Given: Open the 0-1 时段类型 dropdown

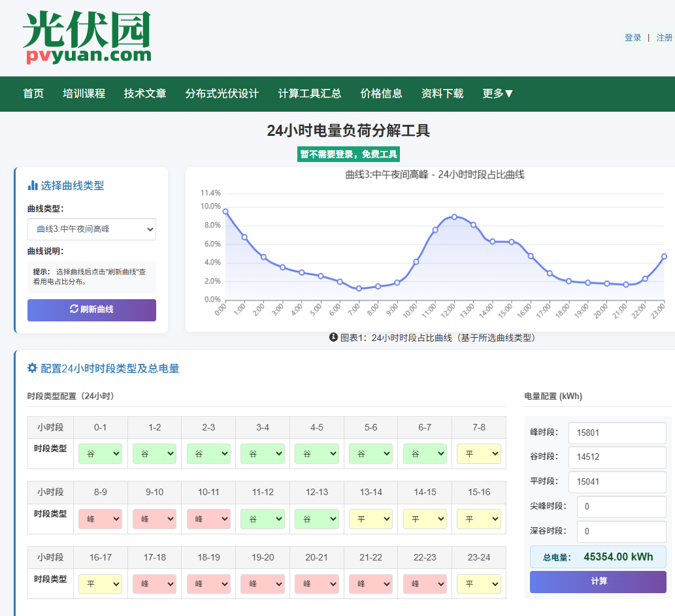Looking at the screenshot, I should click(100, 453).
